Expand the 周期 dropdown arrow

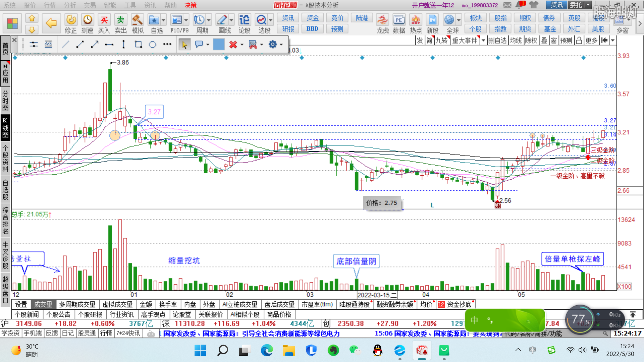click(x=209, y=20)
